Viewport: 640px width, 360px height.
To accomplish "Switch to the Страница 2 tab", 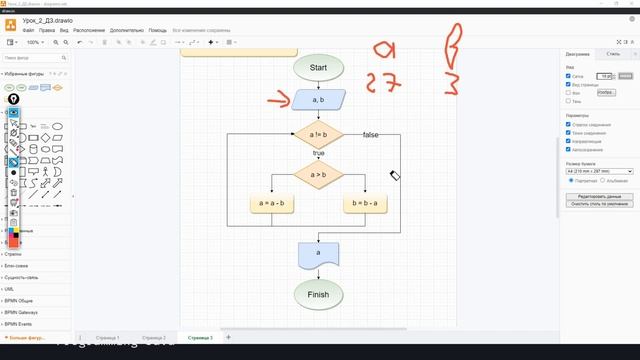I will pos(153,338).
